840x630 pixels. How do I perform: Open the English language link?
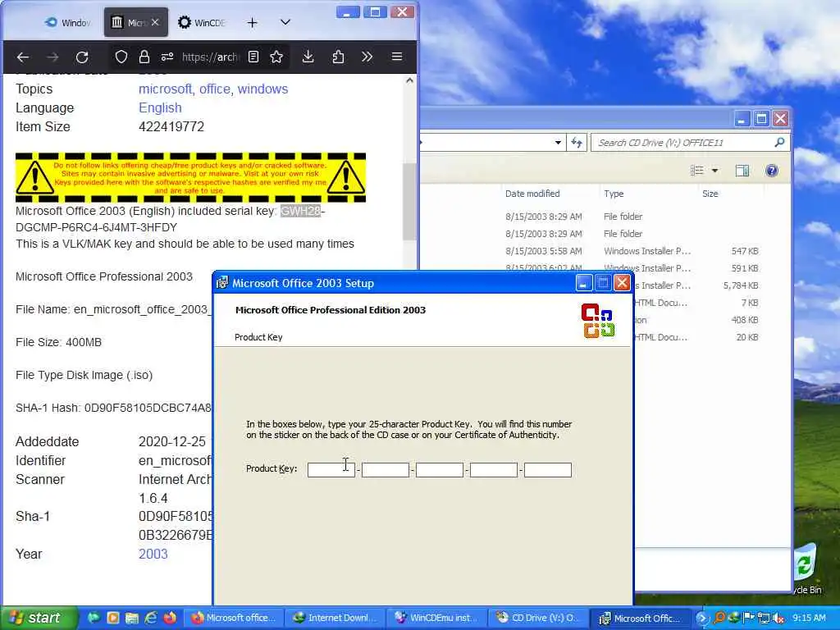click(160, 107)
